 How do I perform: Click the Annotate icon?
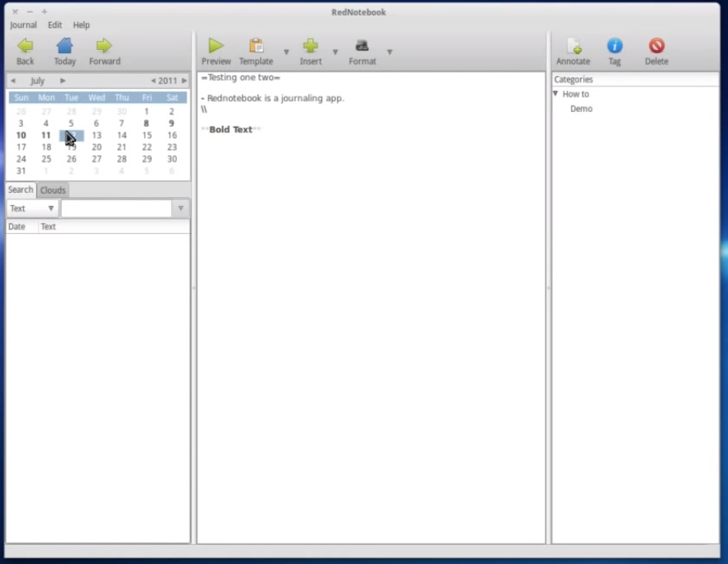[x=573, y=47]
